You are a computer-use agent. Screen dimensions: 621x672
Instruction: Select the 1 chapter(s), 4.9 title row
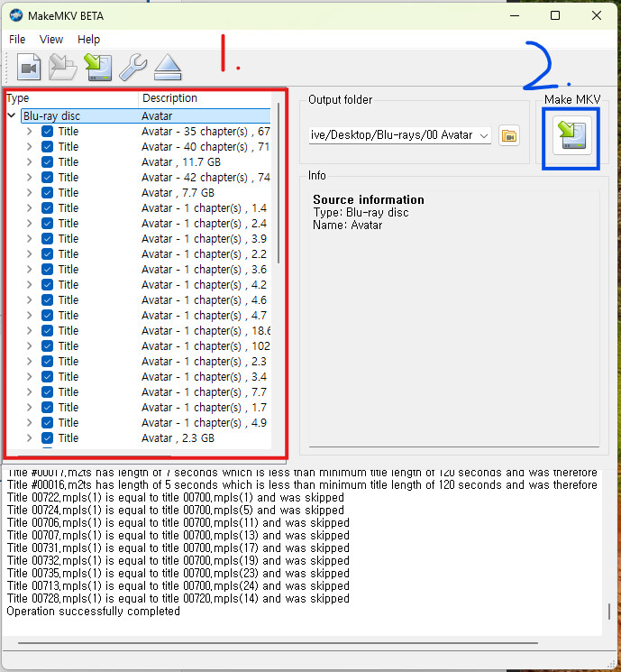pos(146,423)
